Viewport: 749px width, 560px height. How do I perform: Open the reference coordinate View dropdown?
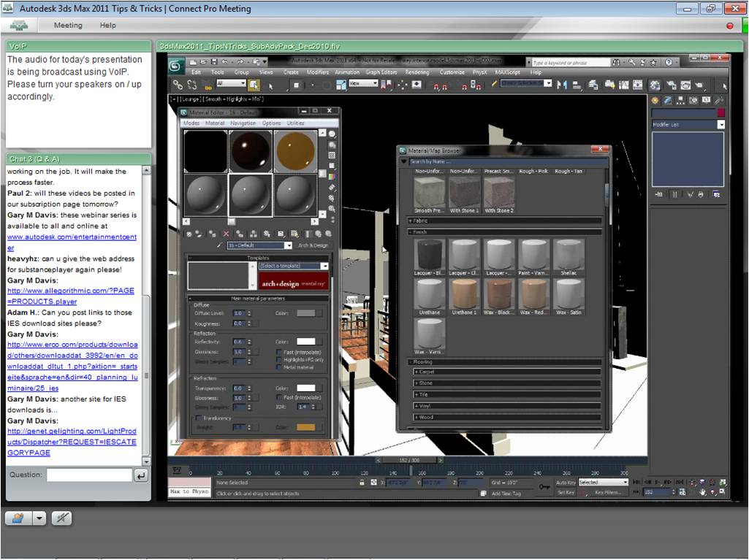click(x=363, y=83)
